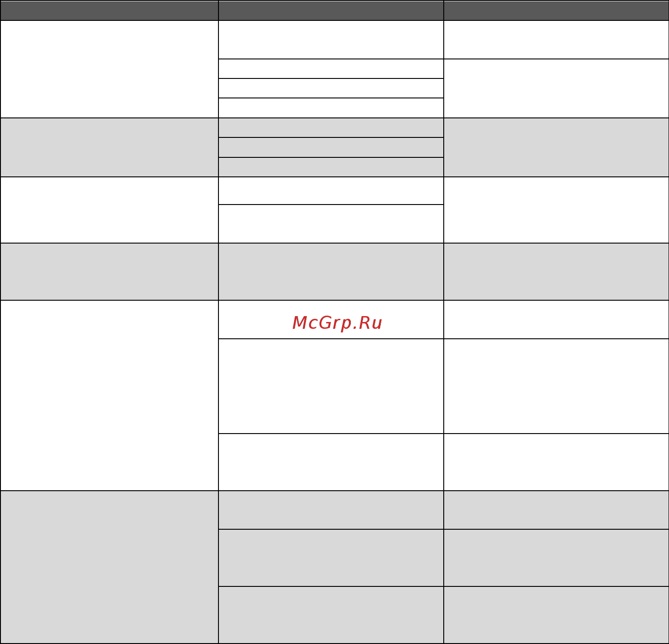Select the last dark header cell
The width and height of the screenshot is (669, 644).
pos(556,10)
